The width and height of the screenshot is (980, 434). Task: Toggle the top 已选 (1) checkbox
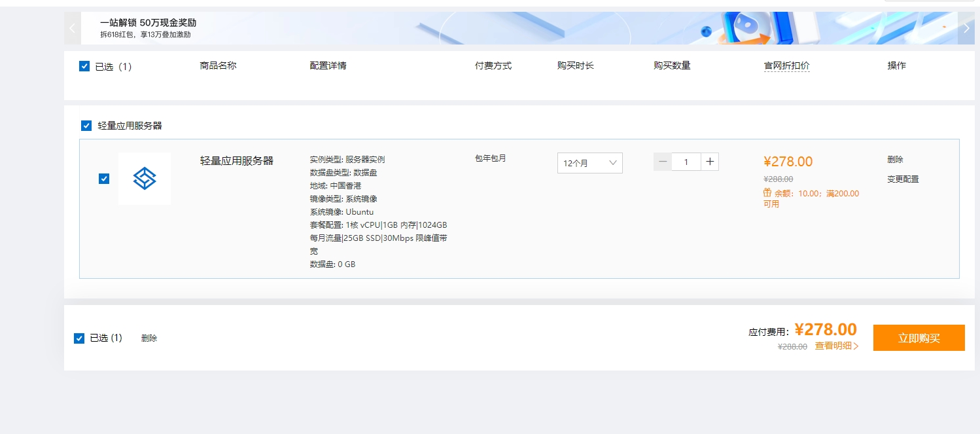point(84,66)
